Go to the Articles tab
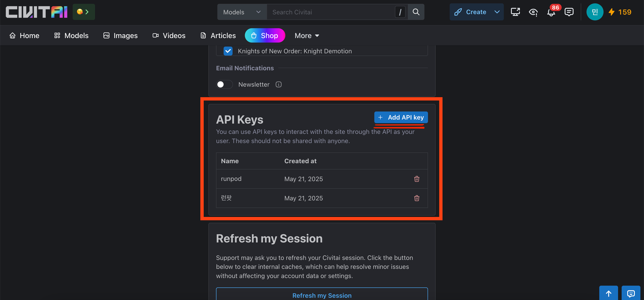 218,36
